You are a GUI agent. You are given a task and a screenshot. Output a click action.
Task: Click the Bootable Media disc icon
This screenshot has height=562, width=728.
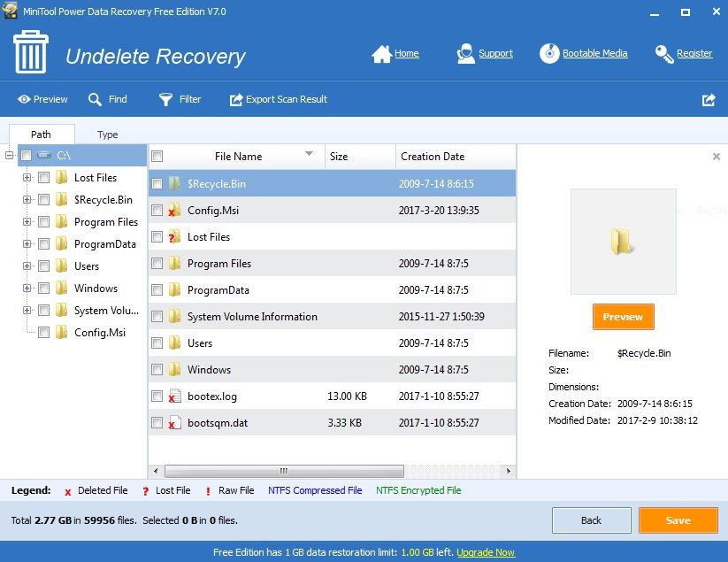coord(549,53)
